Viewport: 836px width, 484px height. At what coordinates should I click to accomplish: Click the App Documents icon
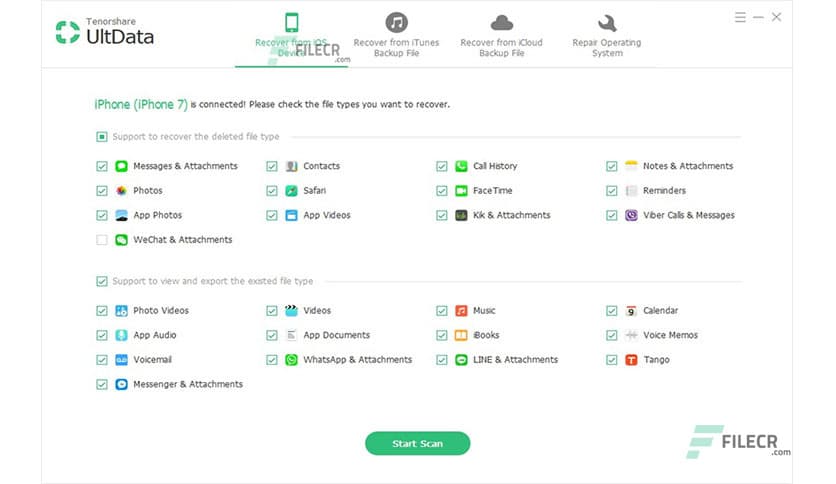(x=291, y=335)
